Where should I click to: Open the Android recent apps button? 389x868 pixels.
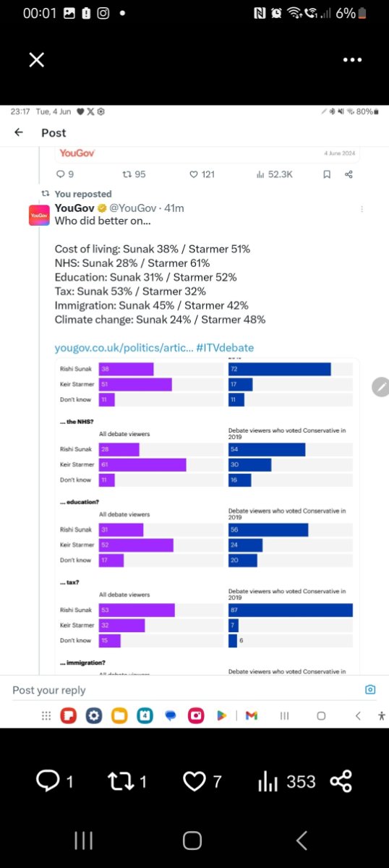[84, 840]
